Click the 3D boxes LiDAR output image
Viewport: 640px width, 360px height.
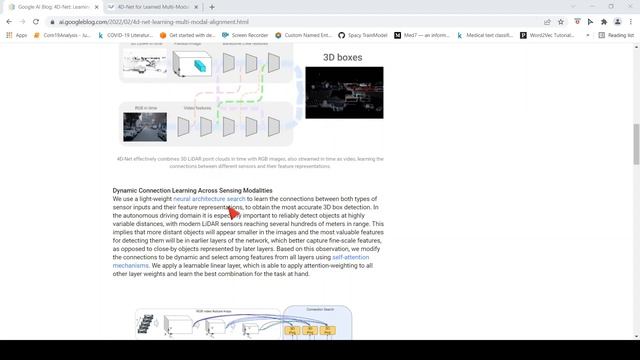344,93
